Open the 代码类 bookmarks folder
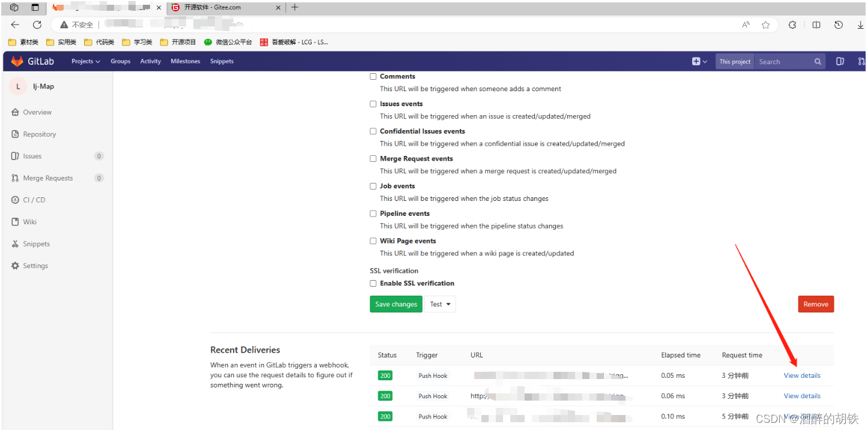This screenshot has width=868, height=430. click(x=99, y=42)
